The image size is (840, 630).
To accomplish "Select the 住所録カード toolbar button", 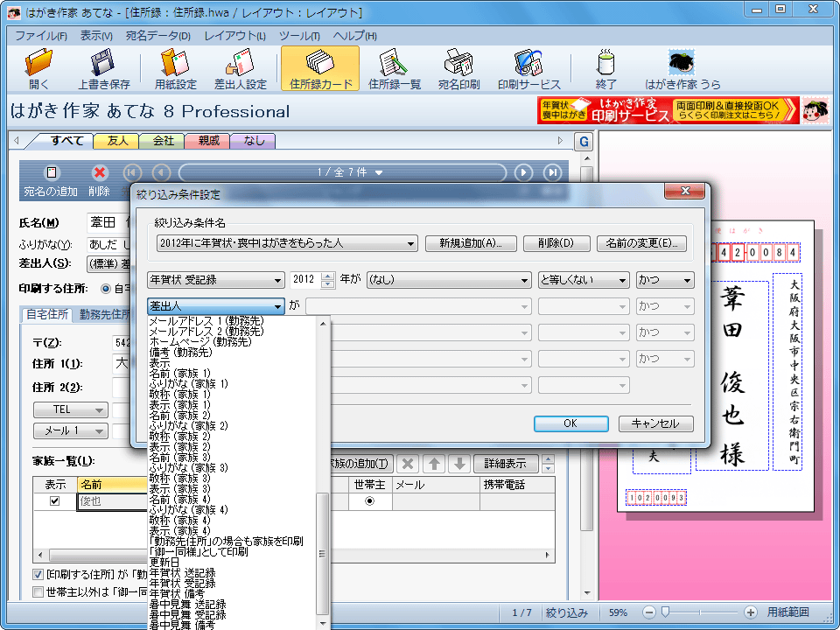I will pos(320,68).
